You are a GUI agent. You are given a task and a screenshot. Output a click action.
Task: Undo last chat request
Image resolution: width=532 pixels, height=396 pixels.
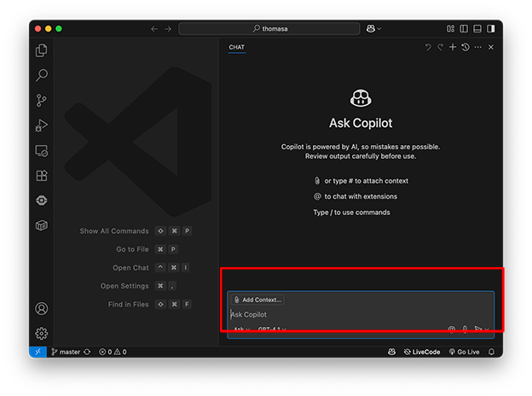pos(428,47)
